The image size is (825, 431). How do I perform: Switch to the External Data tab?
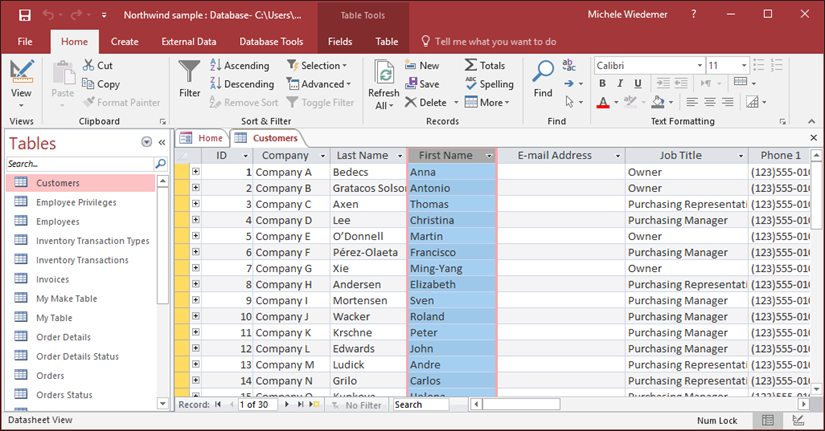click(189, 42)
